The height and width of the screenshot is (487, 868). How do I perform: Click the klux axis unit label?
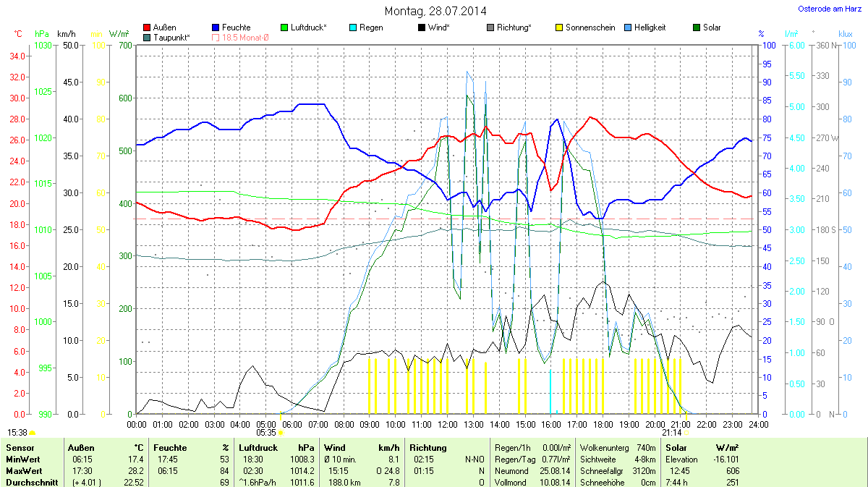[845, 33]
